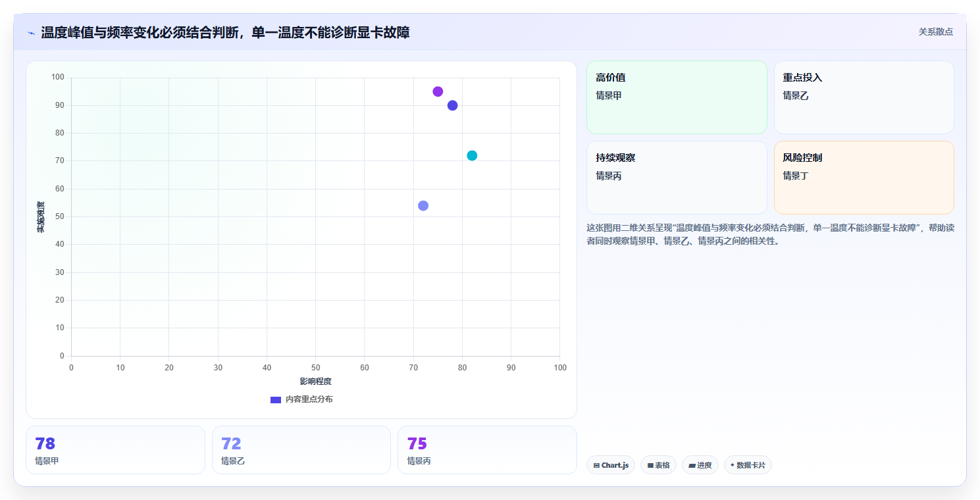
Task: Click the 78 情景甲 stat card
Action: 115,450
